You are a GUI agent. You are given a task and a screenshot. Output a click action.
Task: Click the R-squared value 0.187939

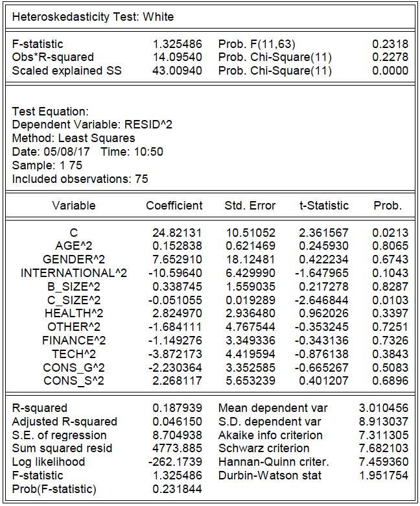pos(178,408)
